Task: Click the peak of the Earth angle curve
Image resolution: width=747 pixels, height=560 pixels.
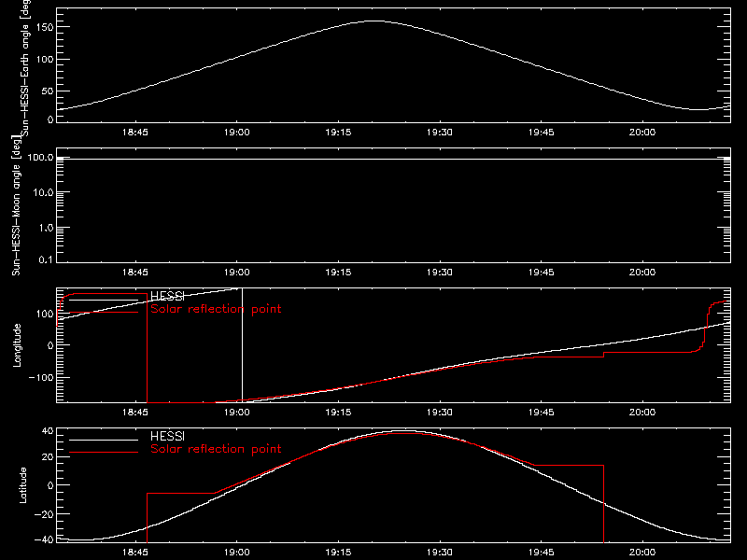Action: (376, 21)
